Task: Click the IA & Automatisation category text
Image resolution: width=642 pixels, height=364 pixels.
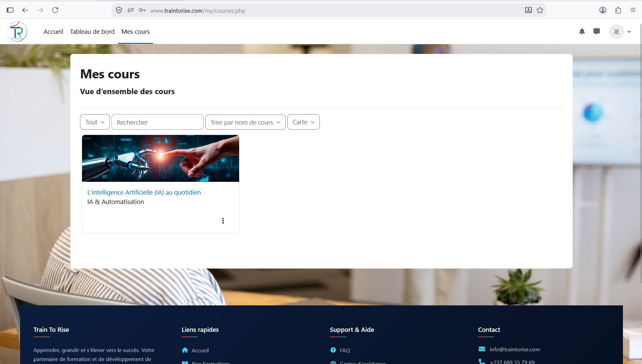Action: coord(116,202)
